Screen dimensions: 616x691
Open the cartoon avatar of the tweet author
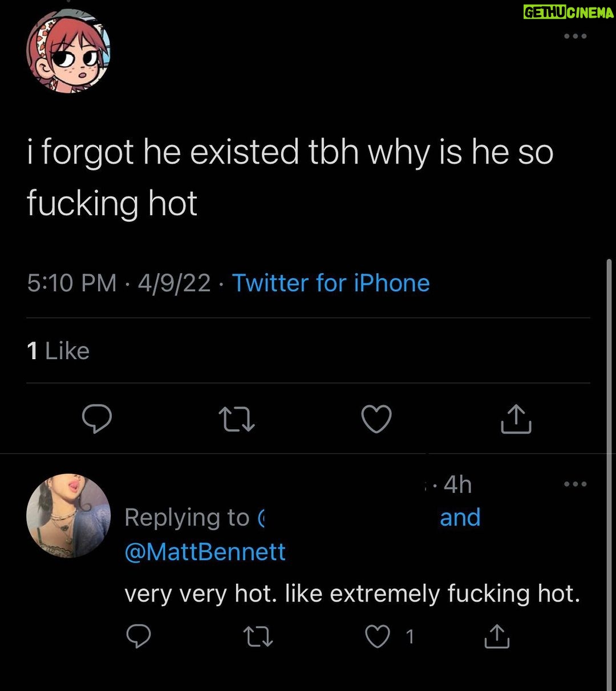click(68, 51)
